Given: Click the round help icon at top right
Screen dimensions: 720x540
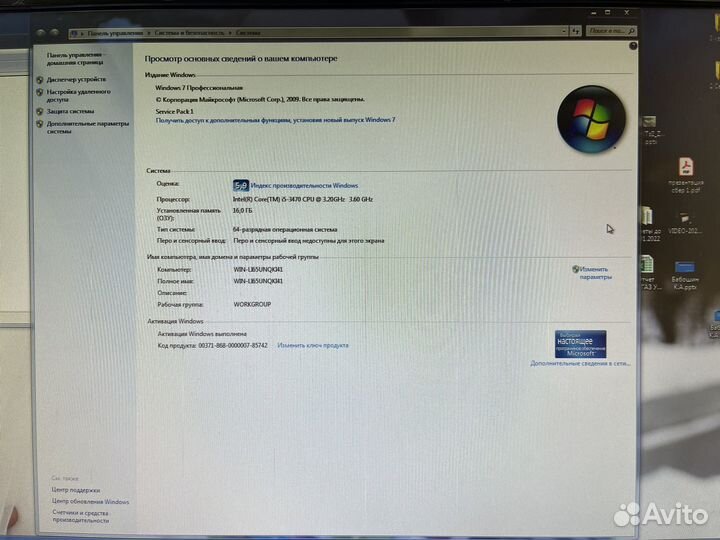Looking at the screenshot, I should tap(633, 47).
